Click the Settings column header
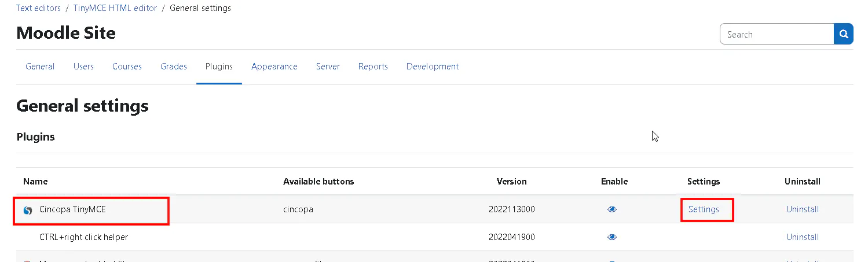 pyautogui.click(x=704, y=182)
